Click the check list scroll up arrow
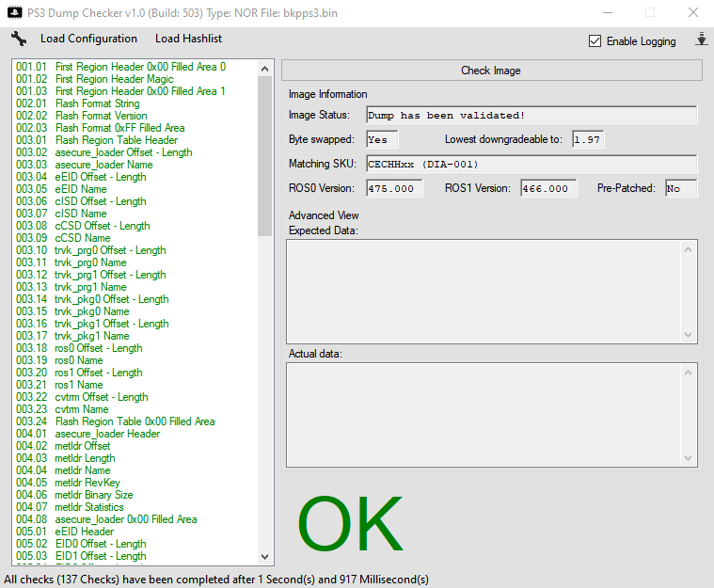The image size is (714, 588). pyautogui.click(x=264, y=70)
